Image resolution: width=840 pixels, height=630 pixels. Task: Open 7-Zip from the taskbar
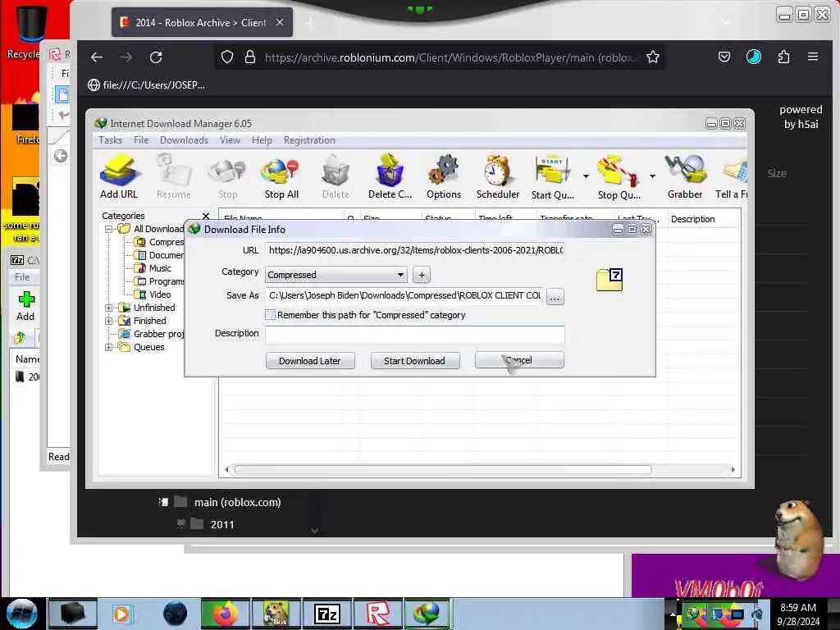327,614
